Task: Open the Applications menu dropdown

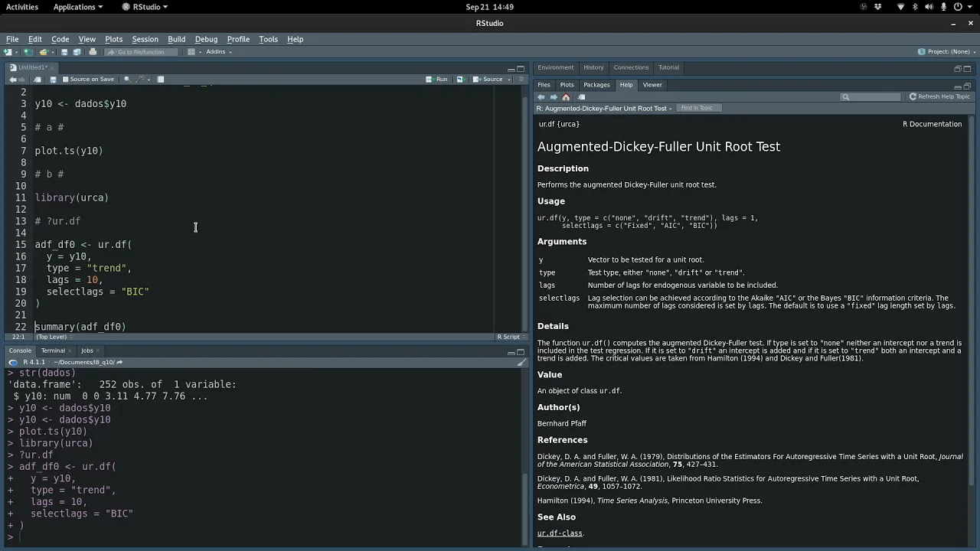Action: (x=78, y=7)
